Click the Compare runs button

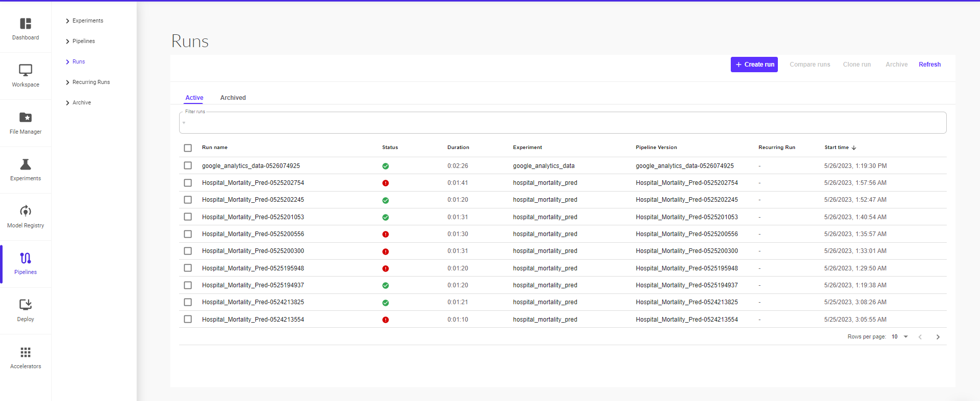810,65
